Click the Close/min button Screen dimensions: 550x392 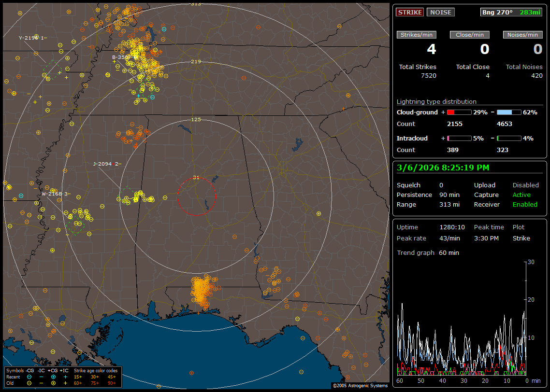(470, 35)
